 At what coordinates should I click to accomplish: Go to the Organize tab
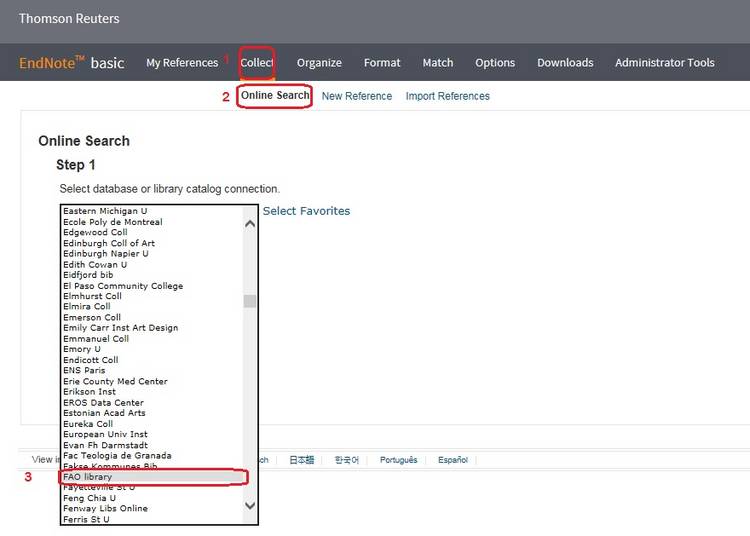(319, 63)
